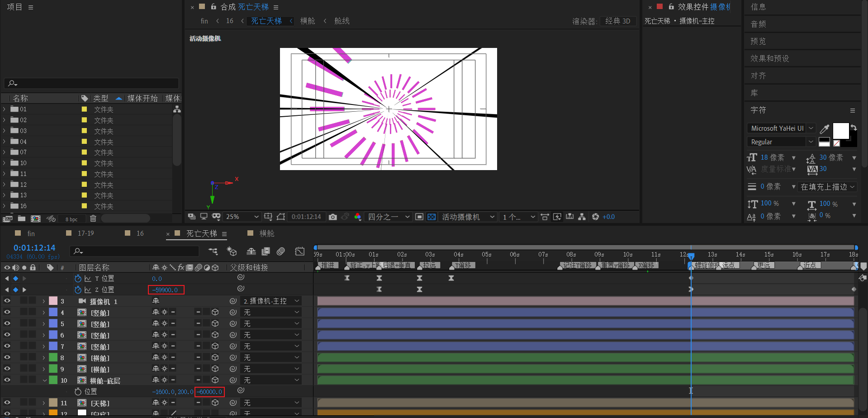Expand the 01 folder in Project
Viewport: 868px width, 418px height.
[x=4, y=109]
